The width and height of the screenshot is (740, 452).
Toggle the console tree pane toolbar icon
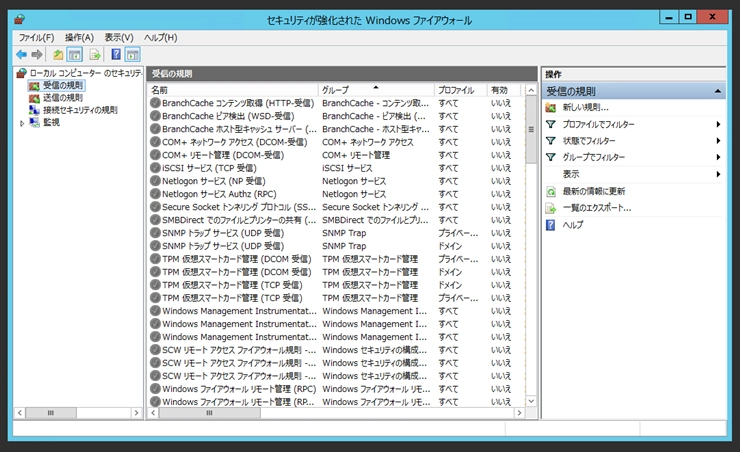click(75, 55)
